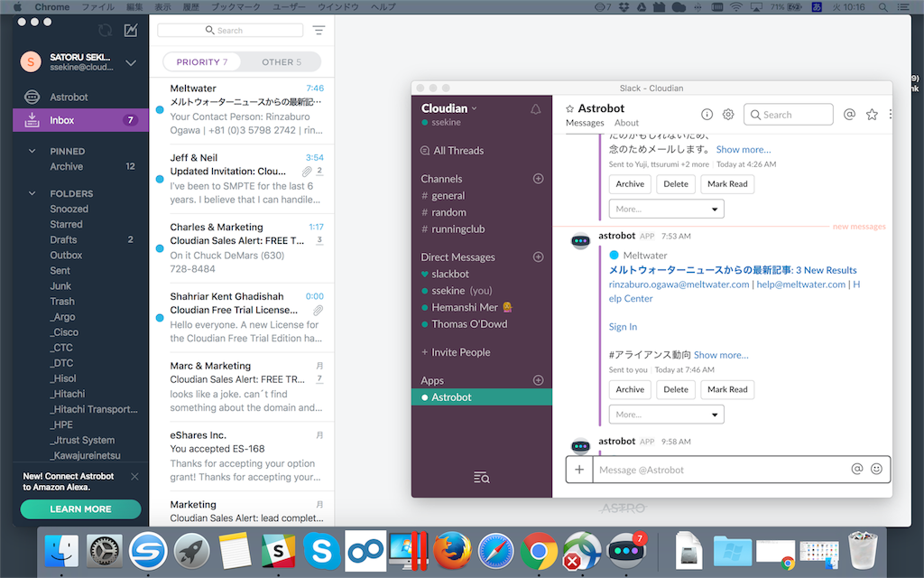
Task: Dismiss the Connect Astrobot to Alexa banner
Action: (135, 477)
